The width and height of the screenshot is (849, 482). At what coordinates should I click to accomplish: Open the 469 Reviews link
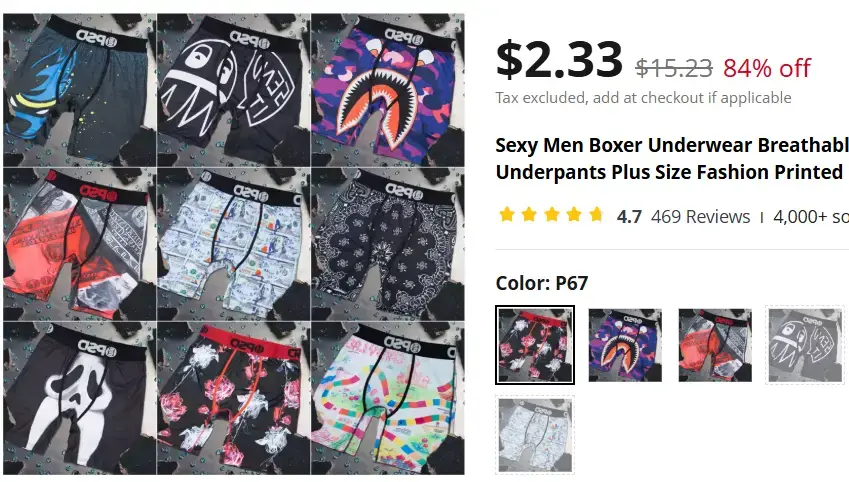(700, 217)
